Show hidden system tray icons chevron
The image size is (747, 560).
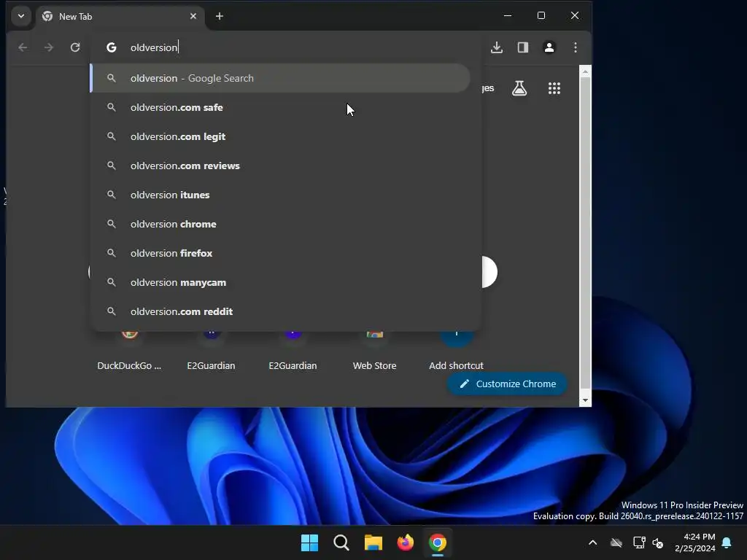(x=592, y=542)
